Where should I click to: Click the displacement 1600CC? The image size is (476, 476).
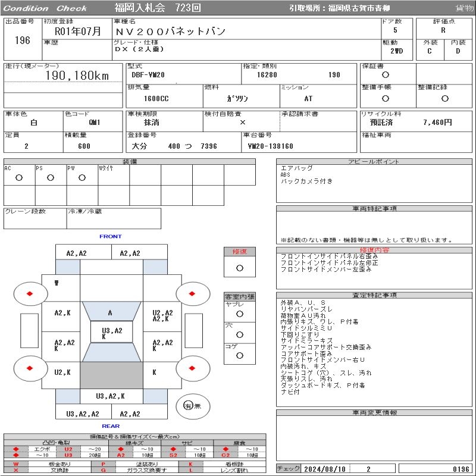click(x=156, y=98)
